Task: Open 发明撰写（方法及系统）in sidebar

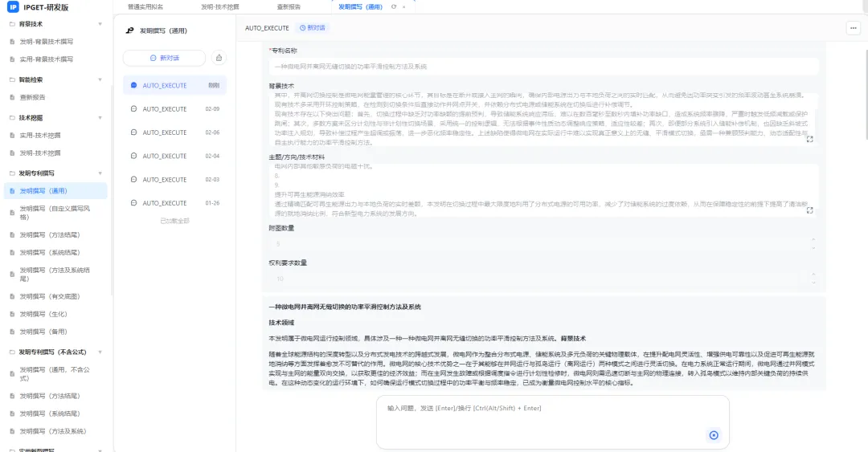Action: (x=53, y=432)
